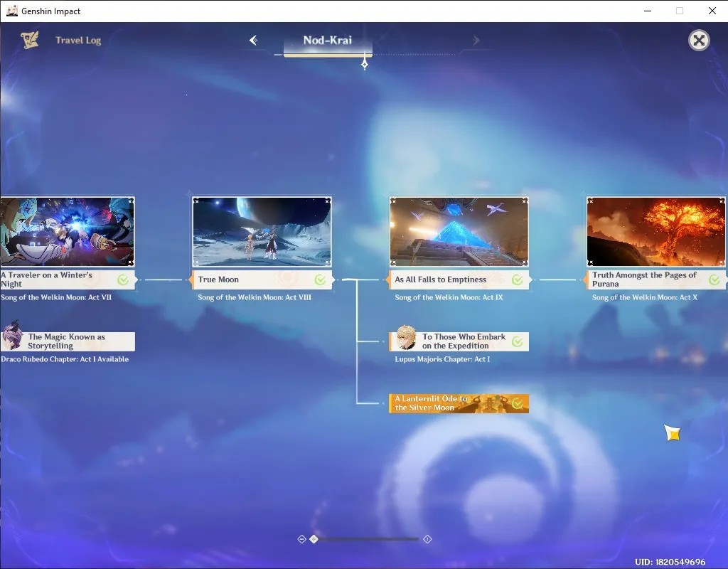728x569 pixels.
Task: Go to previous region with left arrow
Action: (254, 41)
